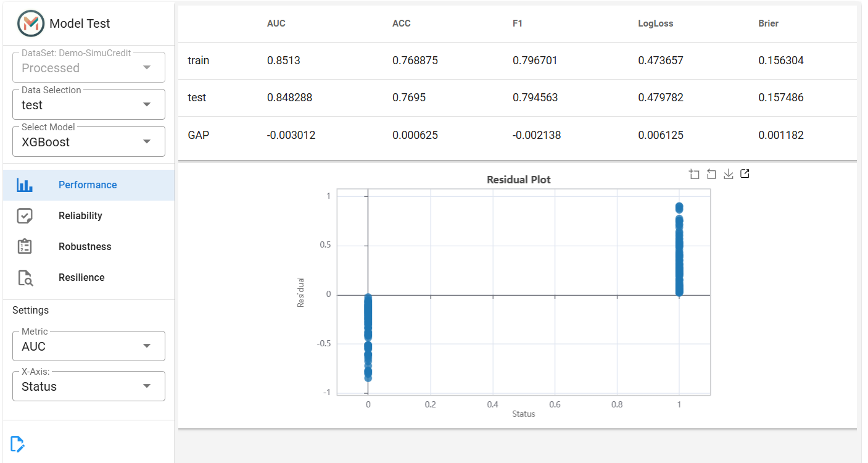Viewport: 868px width, 463px height.
Task: Select the Performance menu item
Action: click(x=89, y=185)
